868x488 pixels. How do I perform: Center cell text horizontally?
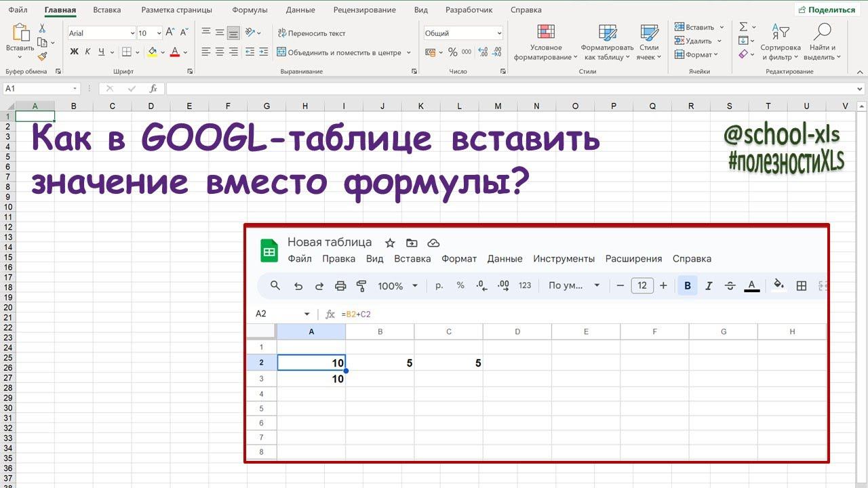[220, 52]
